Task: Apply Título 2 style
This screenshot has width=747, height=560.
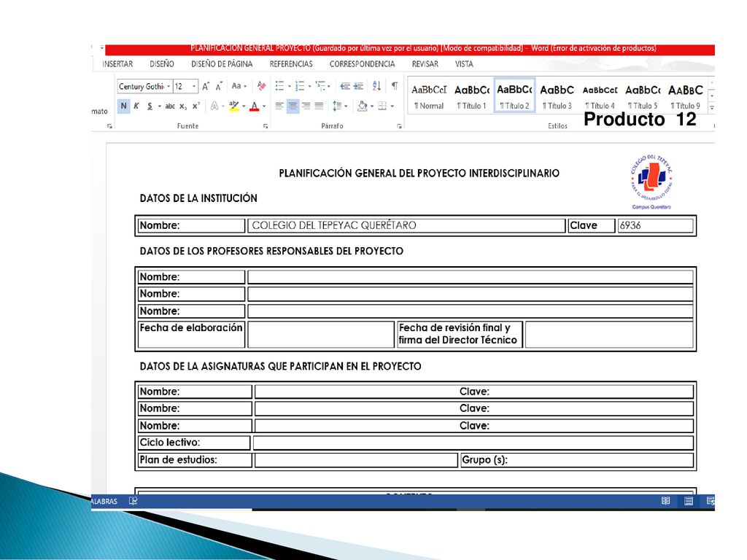Action: point(514,96)
